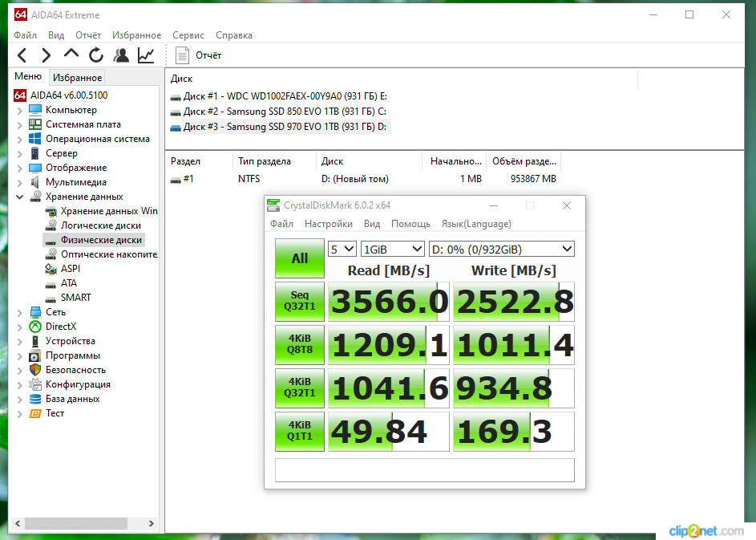Click the Тип раздела column header
The height and width of the screenshot is (540, 756).
[274, 161]
